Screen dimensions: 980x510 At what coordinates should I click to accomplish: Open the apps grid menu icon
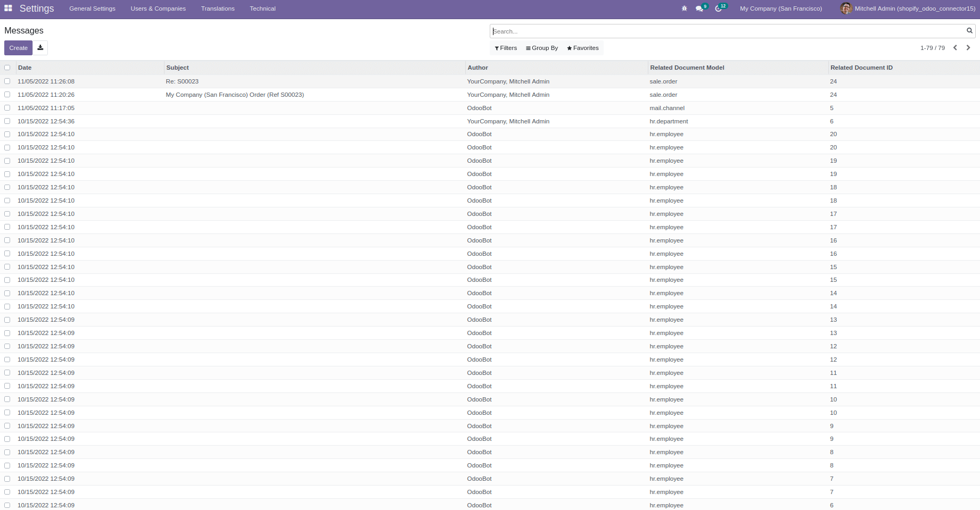(8, 8)
